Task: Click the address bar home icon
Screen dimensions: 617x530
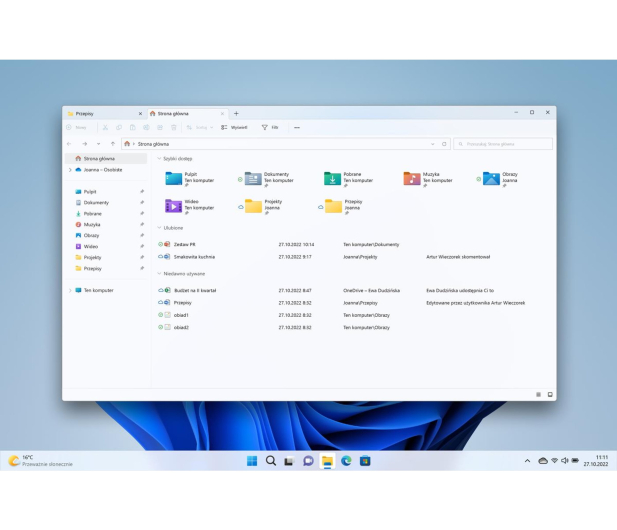Action: [x=127, y=144]
